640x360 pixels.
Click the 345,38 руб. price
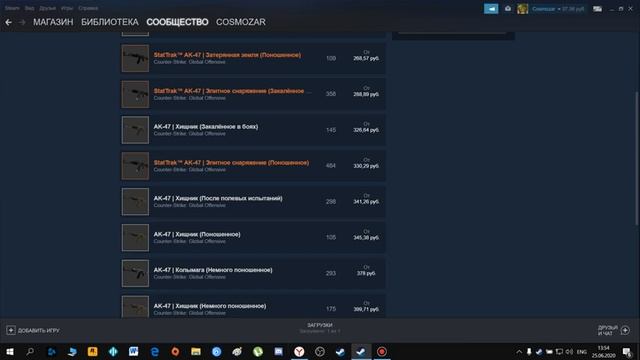click(366, 238)
